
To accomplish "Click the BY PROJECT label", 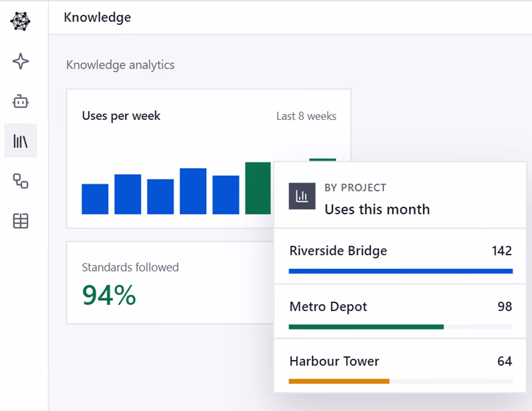I will point(355,188).
